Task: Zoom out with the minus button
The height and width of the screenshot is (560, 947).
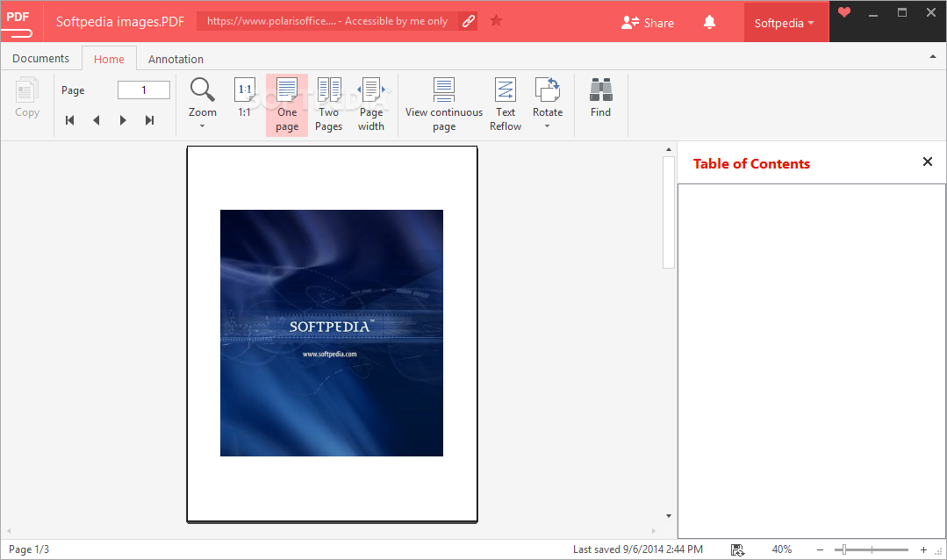Action: (820, 549)
